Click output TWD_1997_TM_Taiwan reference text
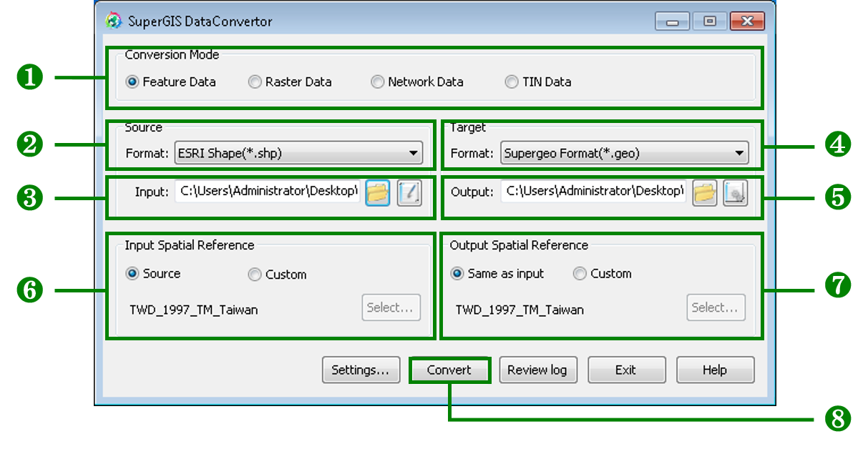This screenshot has width=868, height=449. 520,310
